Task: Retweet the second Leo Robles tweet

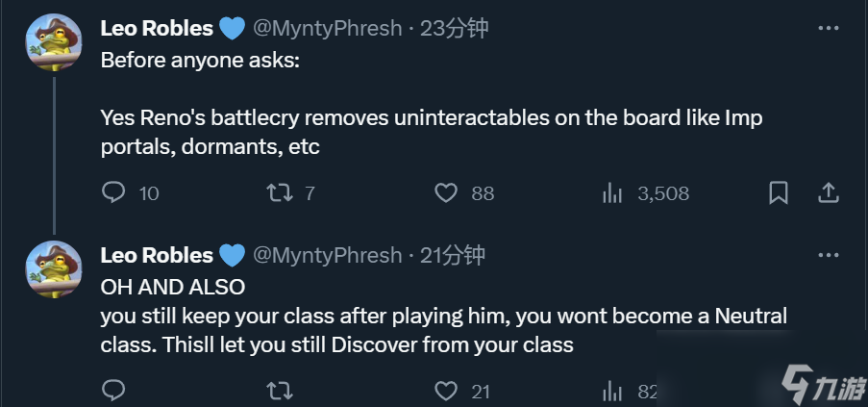Action: (280, 392)
